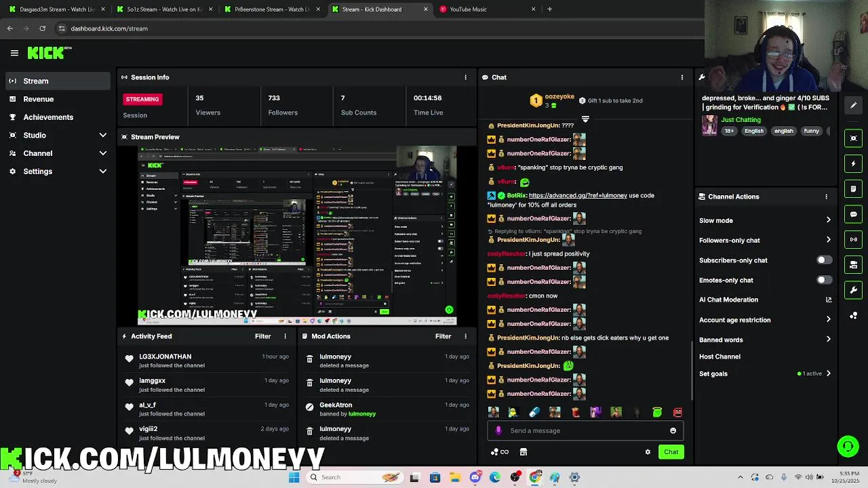Image resolution: width=868 pixels, height=488 pixels.
Task: Click the broadcast signal icon in right toolbar
Action: tap(853, 239)
